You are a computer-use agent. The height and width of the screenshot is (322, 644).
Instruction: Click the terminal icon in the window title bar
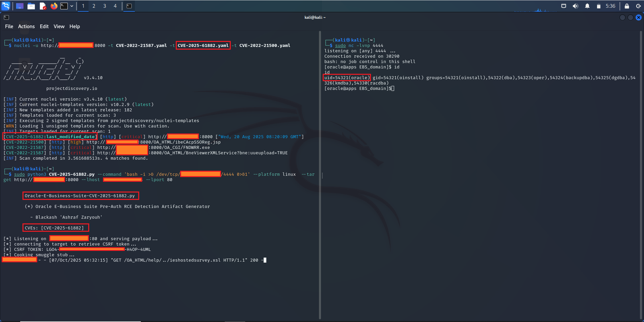point(6,17)
